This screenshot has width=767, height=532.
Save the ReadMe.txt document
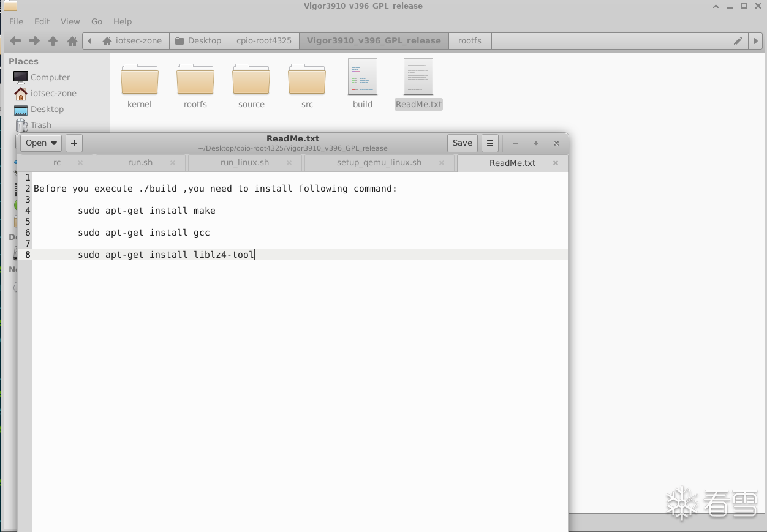[x=463, y=143]
